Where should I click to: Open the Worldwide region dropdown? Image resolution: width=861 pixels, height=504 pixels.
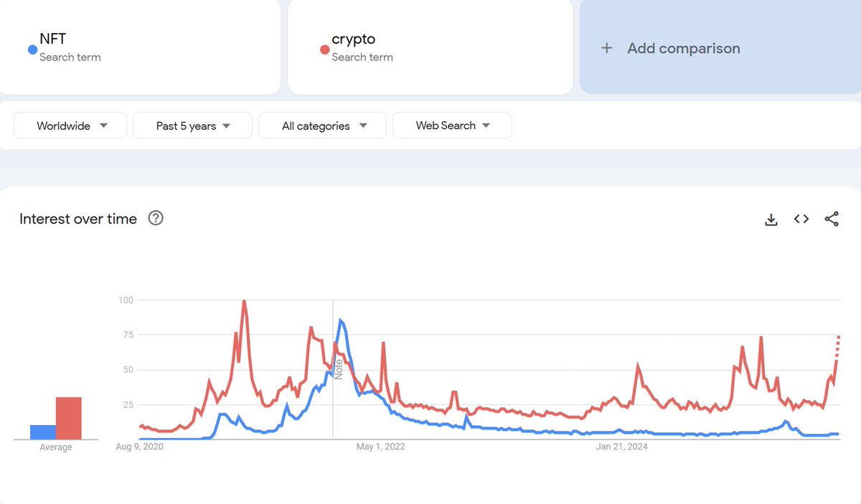click(x=70, y=125)
